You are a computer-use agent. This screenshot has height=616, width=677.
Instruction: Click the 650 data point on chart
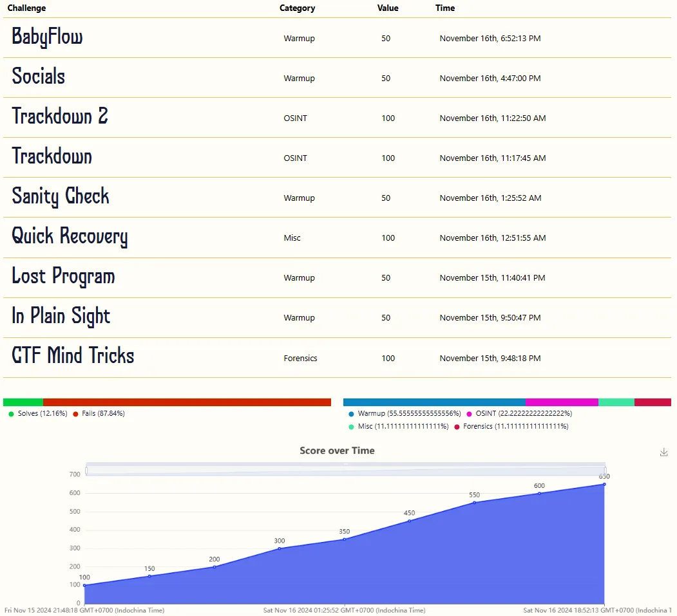[x=604, y=484]
